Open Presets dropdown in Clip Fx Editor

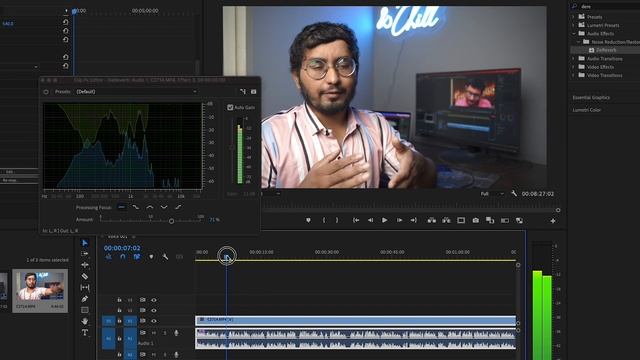click(x=137, y=92)
